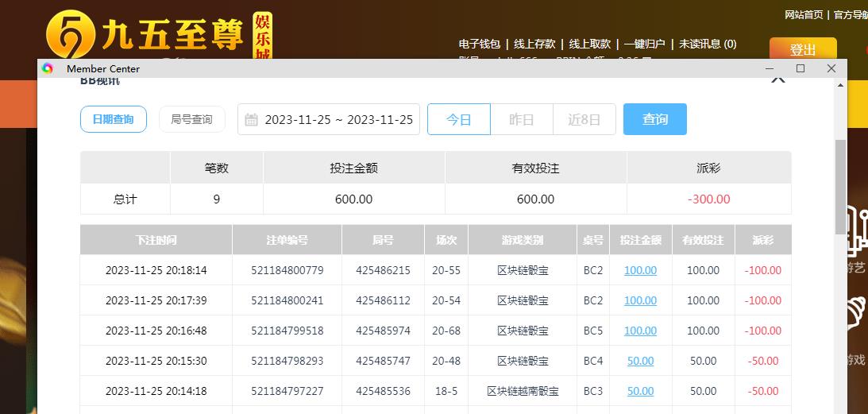Open 线上取款 link
Image resolution: width=868 pixels, height=414 pixels.
click(x=589, y=44)
